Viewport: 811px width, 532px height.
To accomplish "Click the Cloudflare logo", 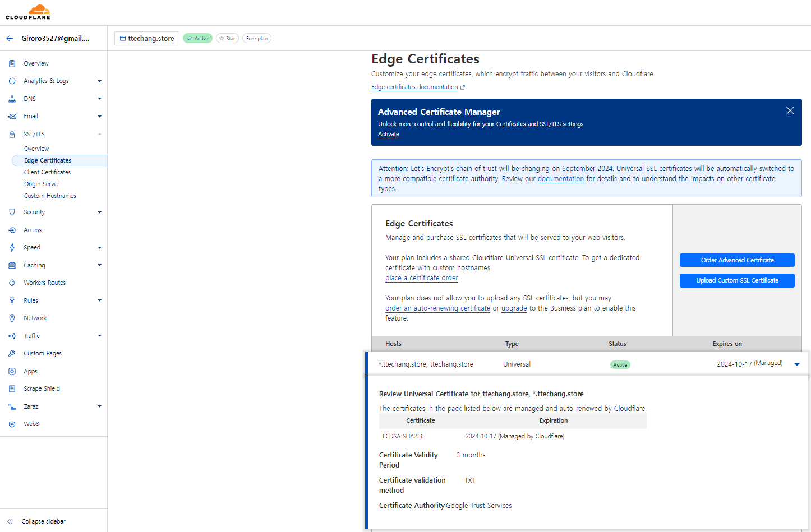I will click(28, 12).
